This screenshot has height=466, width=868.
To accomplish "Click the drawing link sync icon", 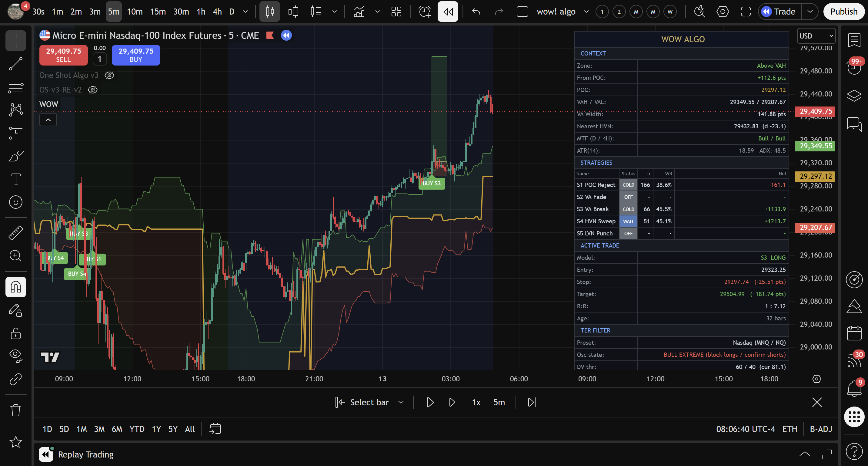I will [15, 379].
